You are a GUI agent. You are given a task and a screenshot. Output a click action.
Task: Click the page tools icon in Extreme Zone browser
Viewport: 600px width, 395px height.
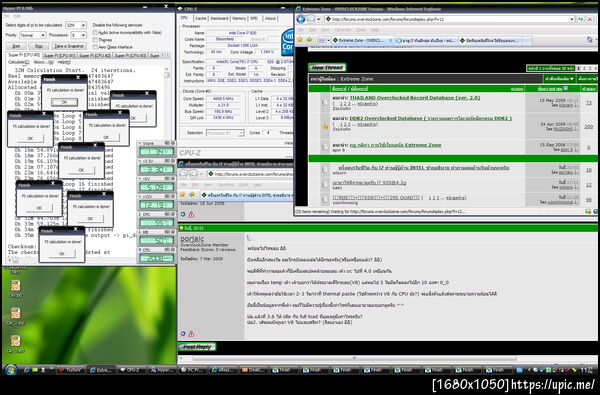tap(590, 40)
